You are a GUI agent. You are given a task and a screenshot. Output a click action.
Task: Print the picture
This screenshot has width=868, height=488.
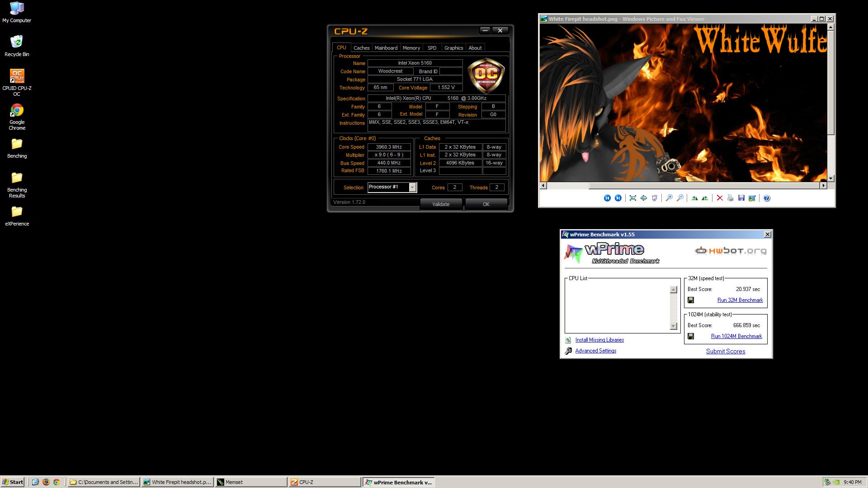(731, 198)
